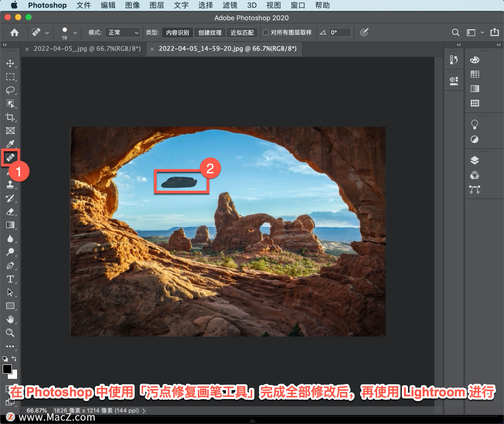Click the Share image icon
The image size is (504, 424).
(495, 32)
